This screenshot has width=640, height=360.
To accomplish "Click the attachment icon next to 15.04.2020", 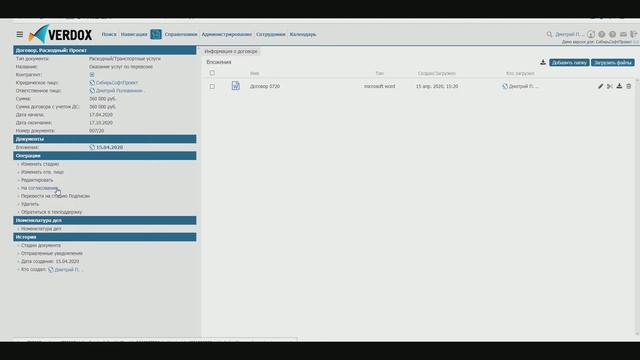I will 92,147.
